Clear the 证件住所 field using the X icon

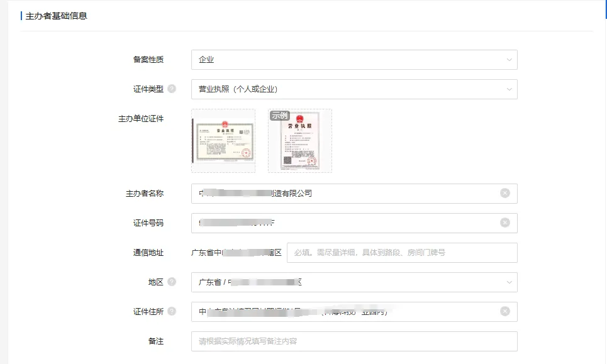pos(504,312)
